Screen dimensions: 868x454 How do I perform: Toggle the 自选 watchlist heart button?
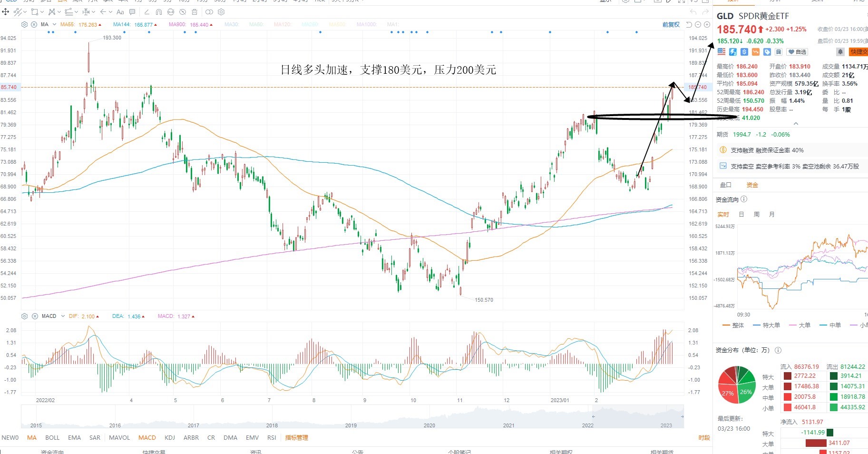[798, 52]
